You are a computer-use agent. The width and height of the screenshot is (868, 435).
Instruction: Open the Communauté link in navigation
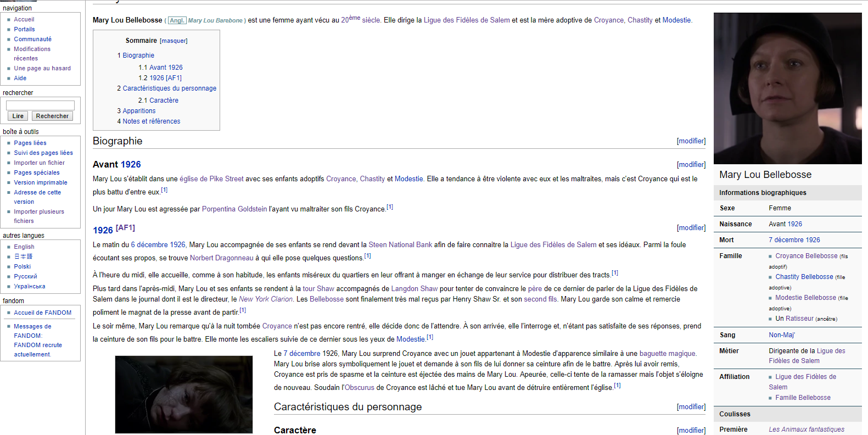pyautogui.click(x=33, y=39)
